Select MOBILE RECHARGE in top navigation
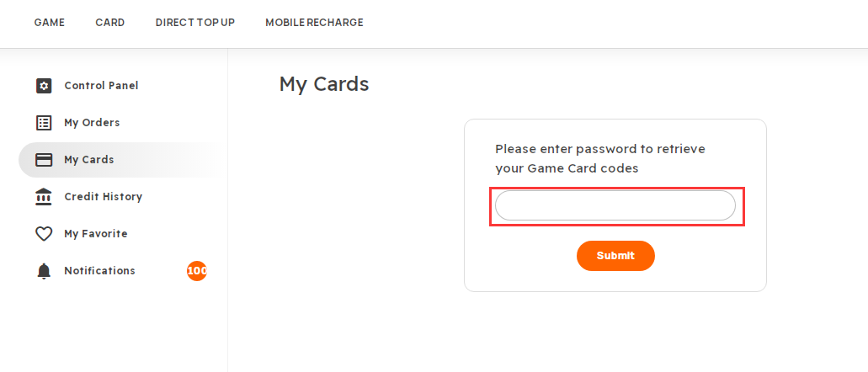The height and width of the screenshot is (372, 868). tap(314, 23)
